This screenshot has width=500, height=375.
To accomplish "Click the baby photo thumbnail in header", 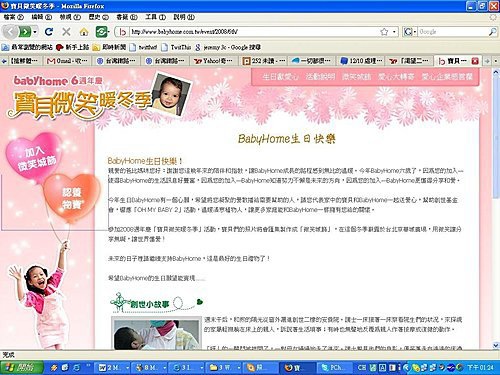I will (x=172, y=94).
